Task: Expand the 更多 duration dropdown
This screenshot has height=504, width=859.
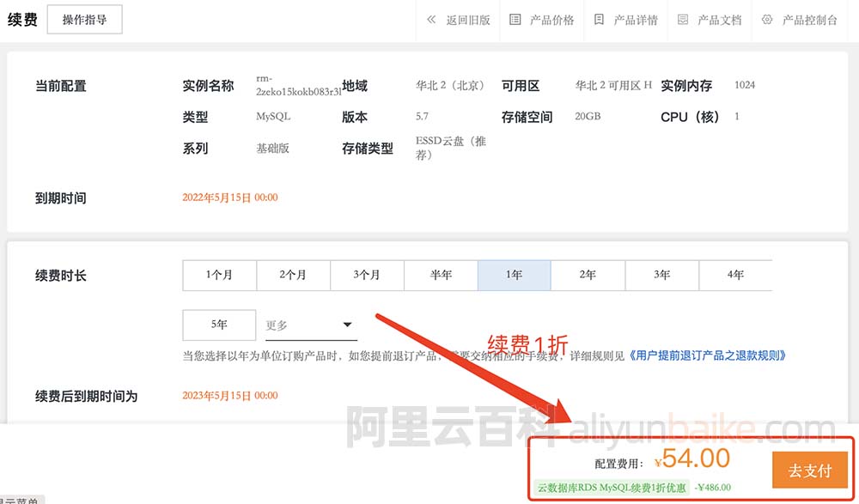Action: (309, 325)
